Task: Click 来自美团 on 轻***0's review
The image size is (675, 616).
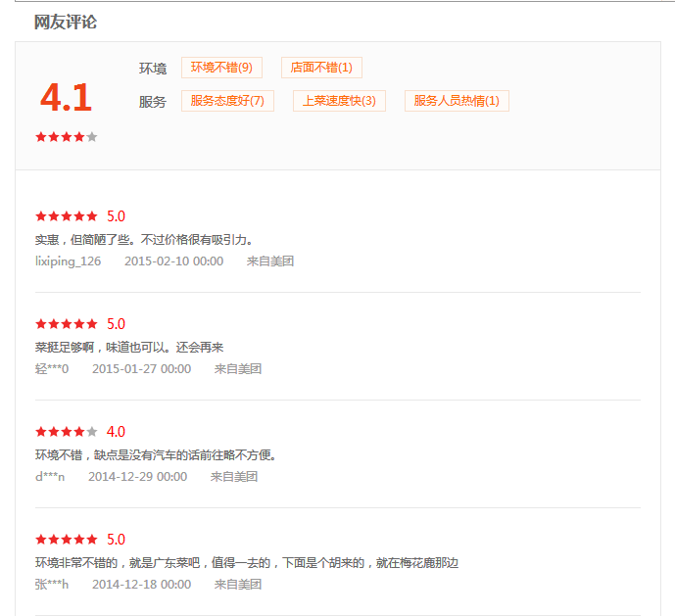Action: point(238,369)
